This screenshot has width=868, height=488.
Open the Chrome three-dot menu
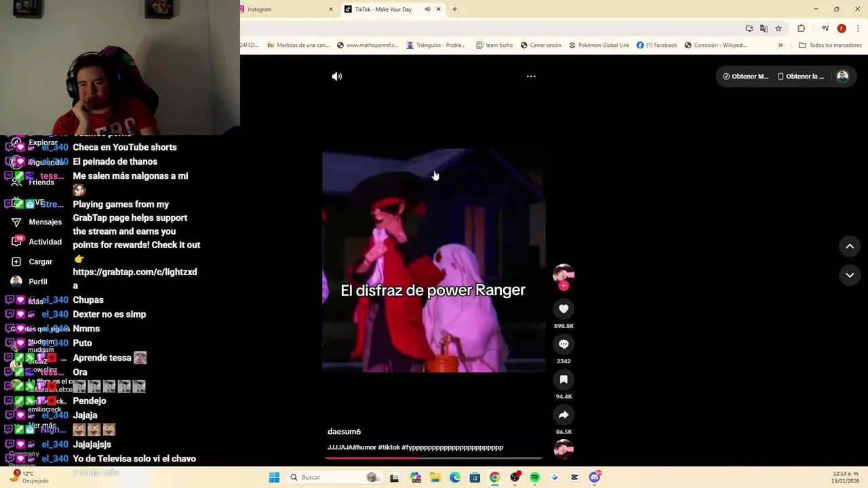pyautogui.click(x=859, y=28)
